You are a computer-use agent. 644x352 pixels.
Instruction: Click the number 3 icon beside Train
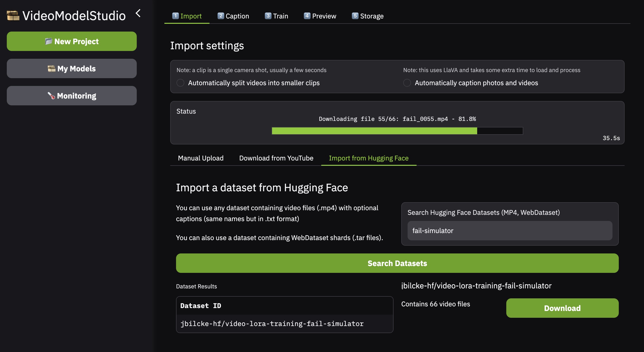[x=268, y=16]
